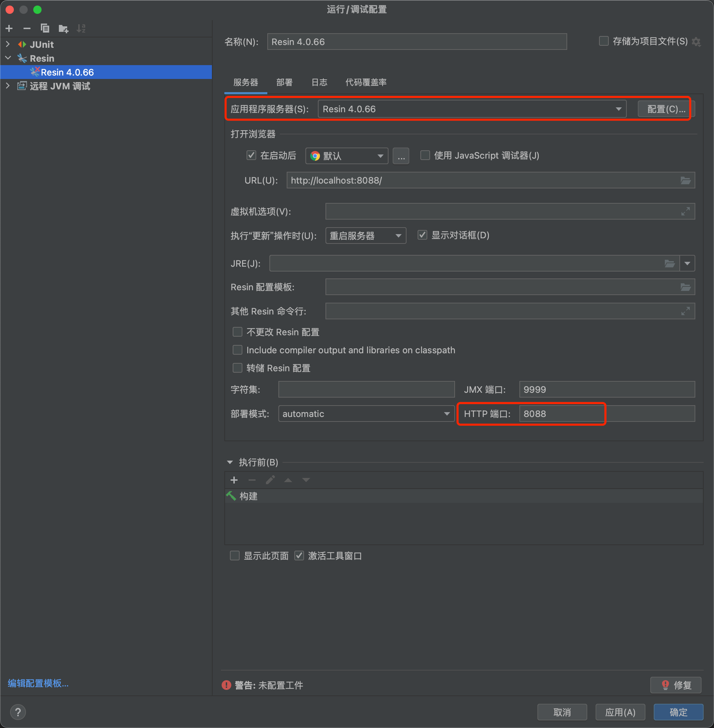Open the 编辑配置模板 link
This screenshot has height=728, width=714.
coord(38,683)
